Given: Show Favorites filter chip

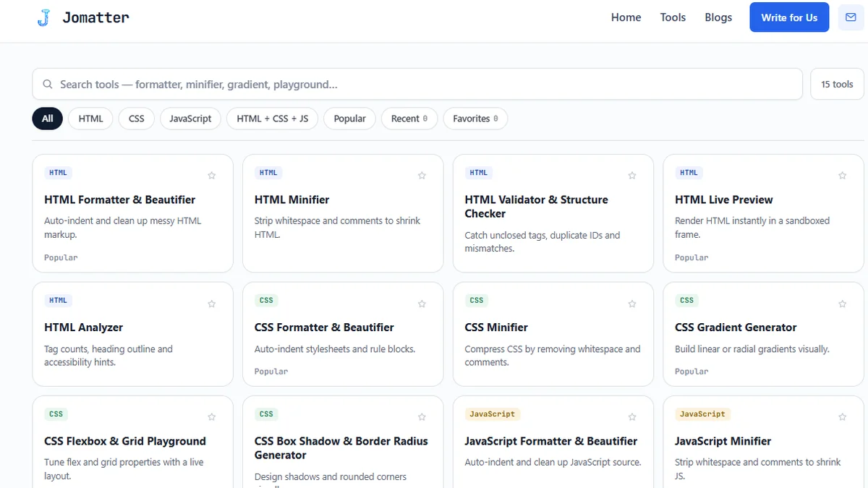Looking at the screenshot, I should (x=475, y=119).
